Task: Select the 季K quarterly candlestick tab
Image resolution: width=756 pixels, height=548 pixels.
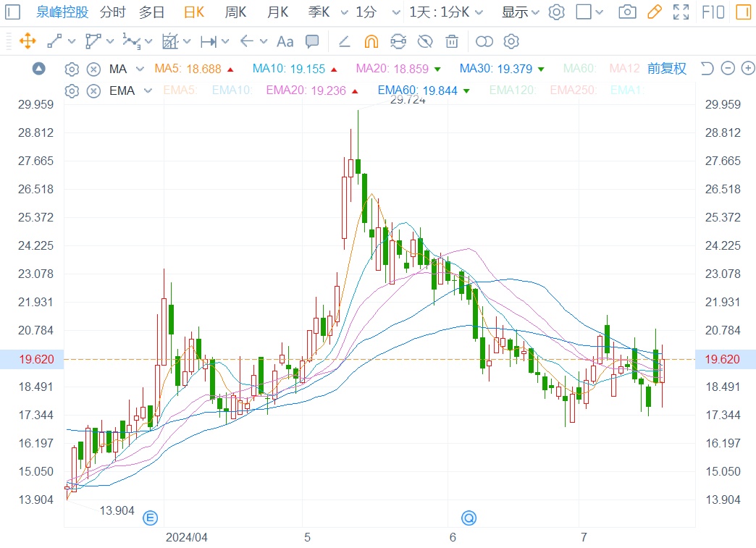Action: click(x=319, y=12)
